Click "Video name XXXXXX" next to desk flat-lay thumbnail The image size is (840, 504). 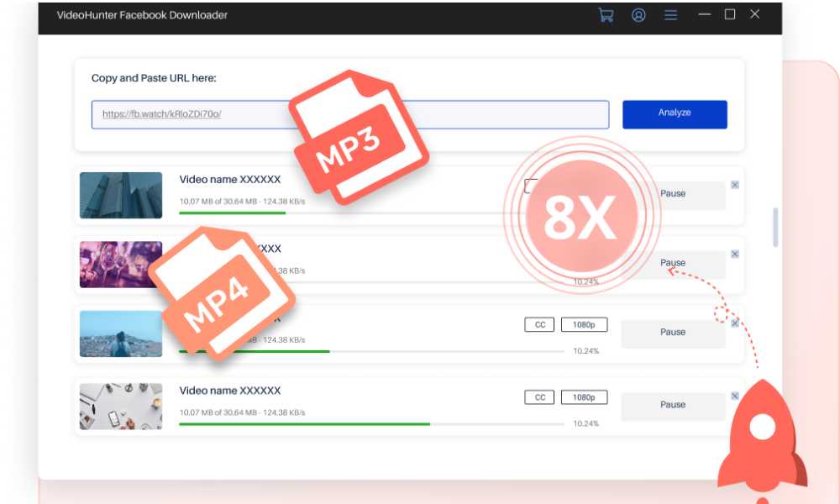coord(230,391)
